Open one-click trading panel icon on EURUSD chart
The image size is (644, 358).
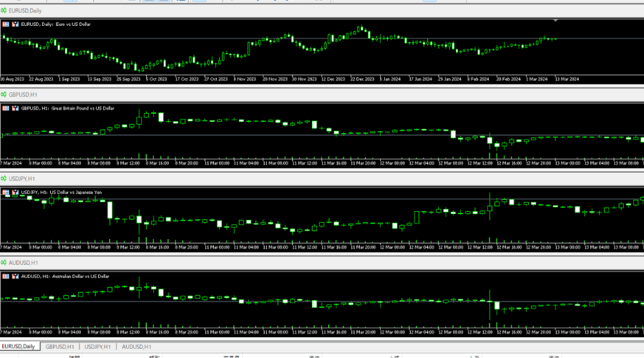coord(6,24)
